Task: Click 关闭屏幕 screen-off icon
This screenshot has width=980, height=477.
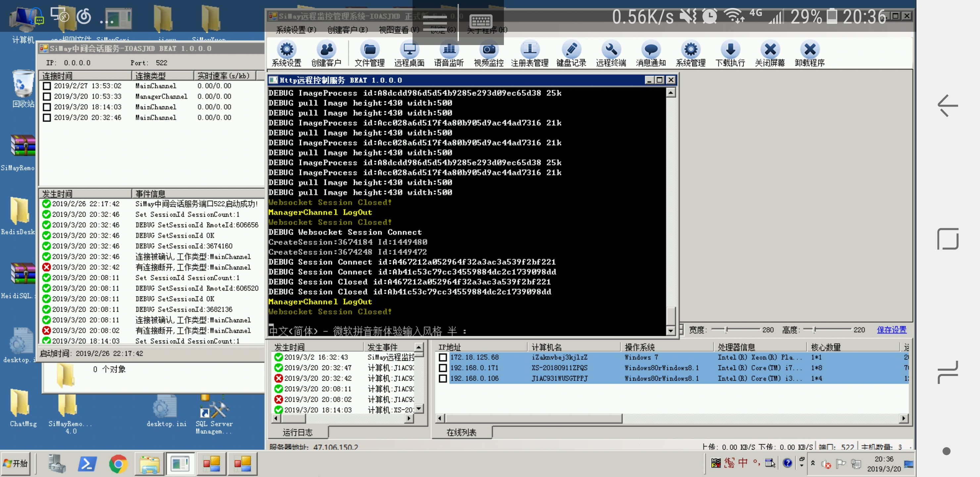Action: (770, 54)
